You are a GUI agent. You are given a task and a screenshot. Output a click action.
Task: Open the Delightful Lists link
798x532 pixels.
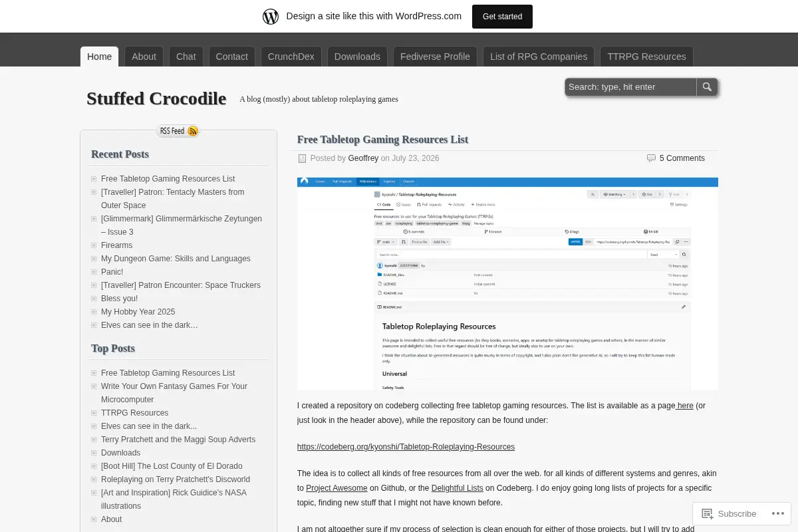click(x=457, y=488)
